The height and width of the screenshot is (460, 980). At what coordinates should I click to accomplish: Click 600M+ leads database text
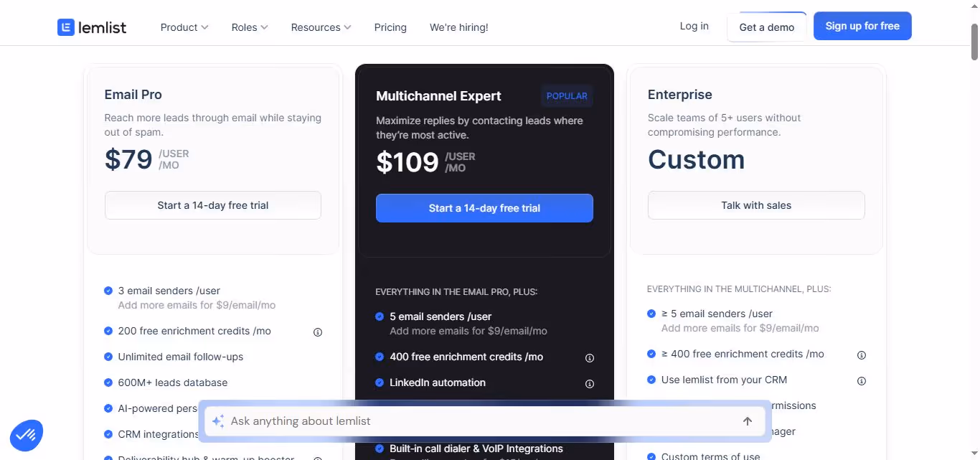[x=173, y=382]
